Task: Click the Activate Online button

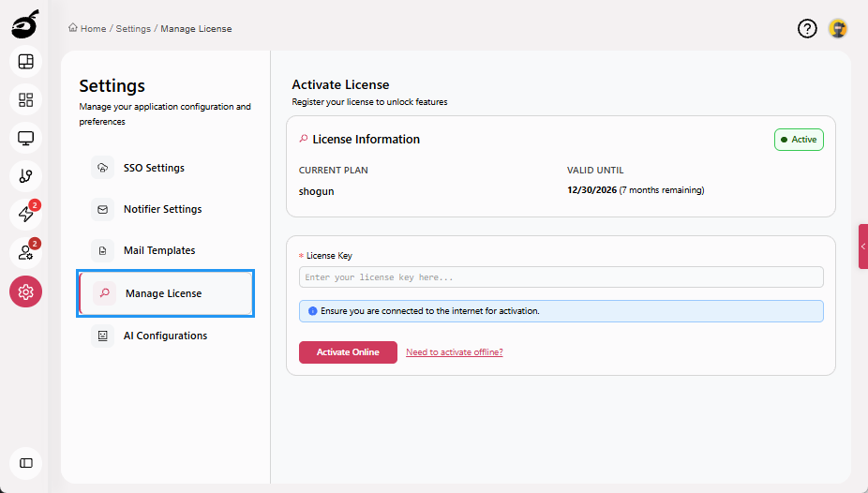Action: (348, 352)
